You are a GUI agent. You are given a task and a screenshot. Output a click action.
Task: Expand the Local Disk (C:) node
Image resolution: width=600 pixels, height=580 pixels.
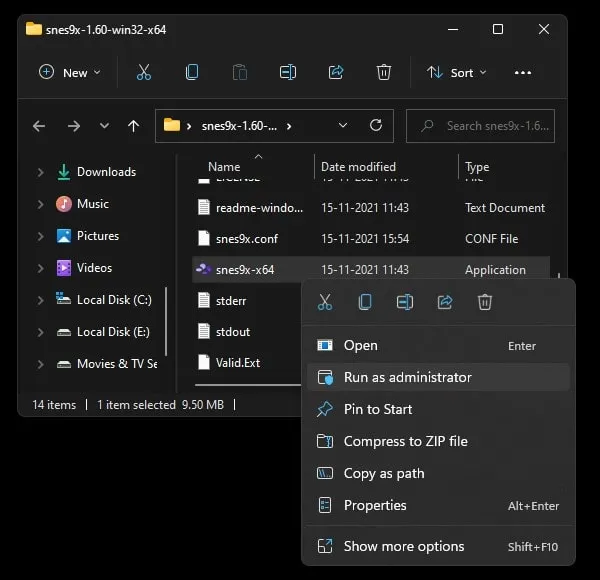[x=40, y=300]
